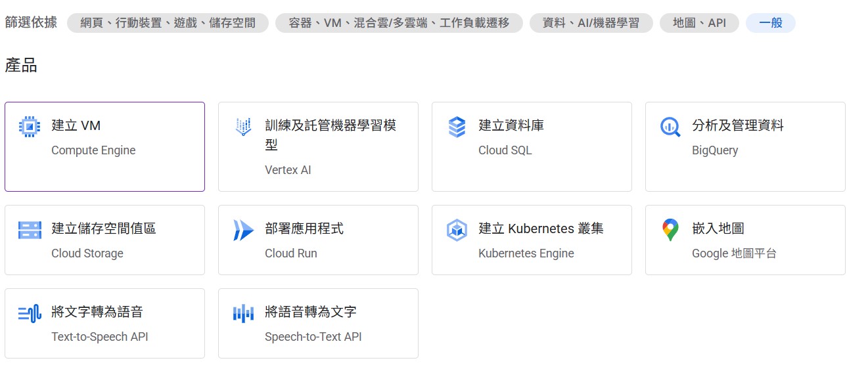Click the Cloud SQL stacked layers icon
The height and width of the screenshot is (371, 868).
pos(457,126)
